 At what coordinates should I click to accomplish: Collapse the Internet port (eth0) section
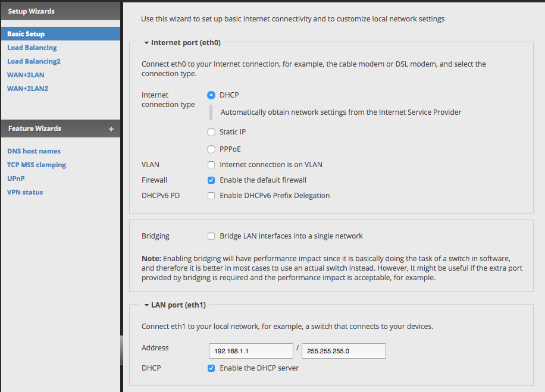[147, 43]
